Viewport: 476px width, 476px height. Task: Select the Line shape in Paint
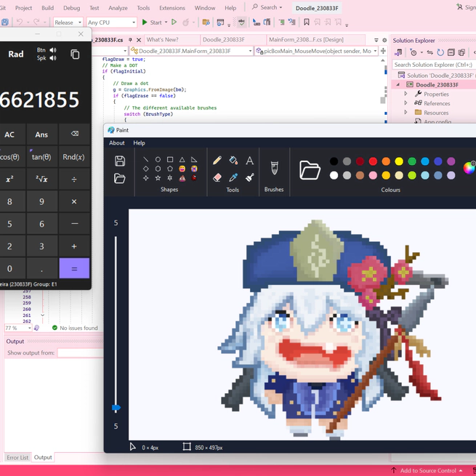(x=146, y=159)
